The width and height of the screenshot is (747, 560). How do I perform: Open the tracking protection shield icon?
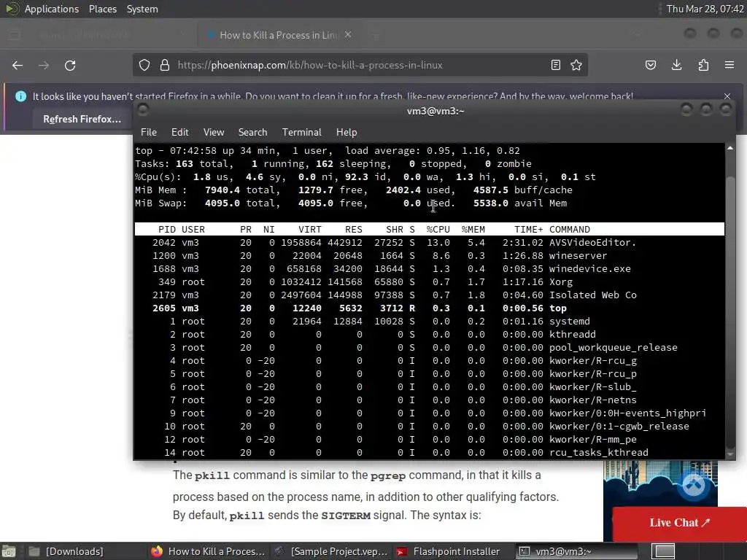(x=144, y=65)
